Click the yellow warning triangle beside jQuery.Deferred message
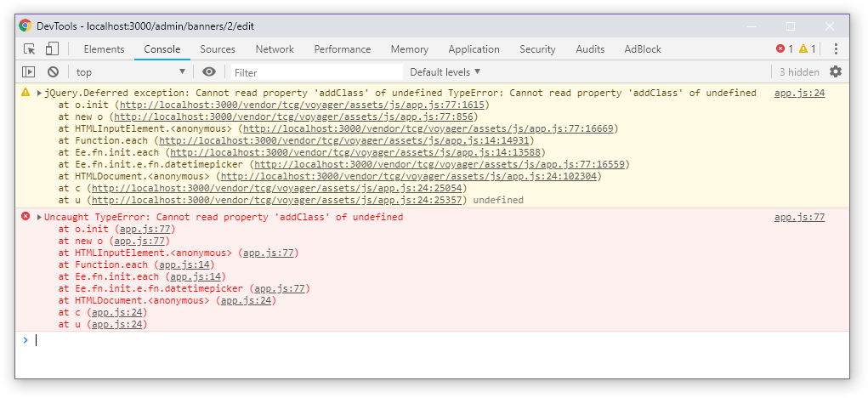This screenshot has width=868, height=398. point(26,93)
